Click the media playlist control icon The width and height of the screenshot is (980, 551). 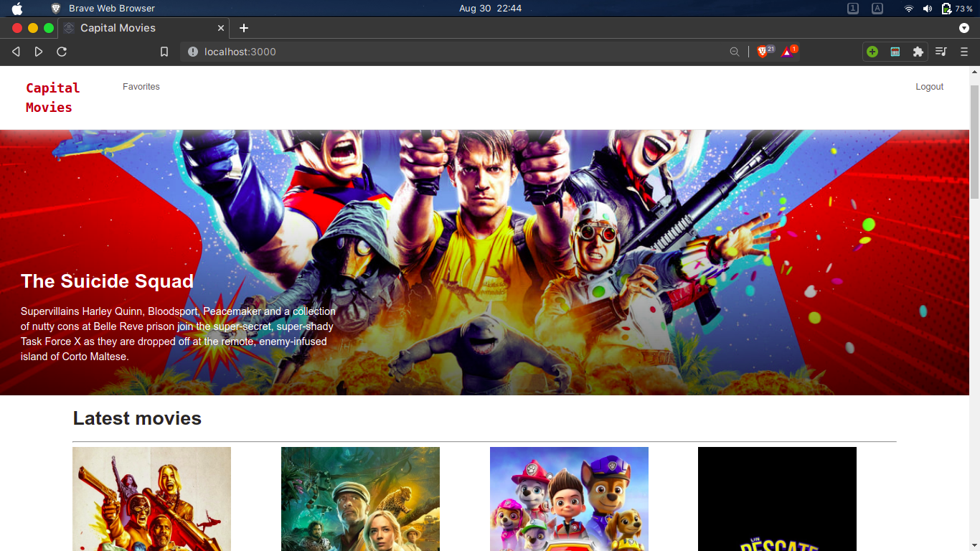(941, 52)
